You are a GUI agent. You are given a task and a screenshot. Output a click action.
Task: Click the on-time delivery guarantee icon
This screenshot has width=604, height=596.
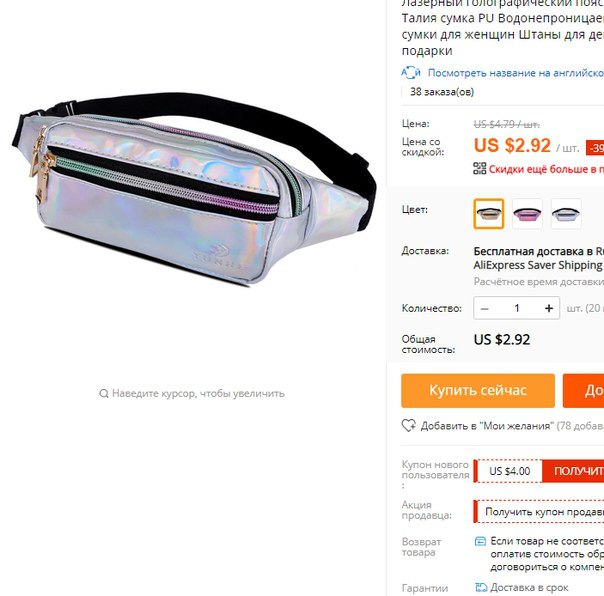(481, 587)
